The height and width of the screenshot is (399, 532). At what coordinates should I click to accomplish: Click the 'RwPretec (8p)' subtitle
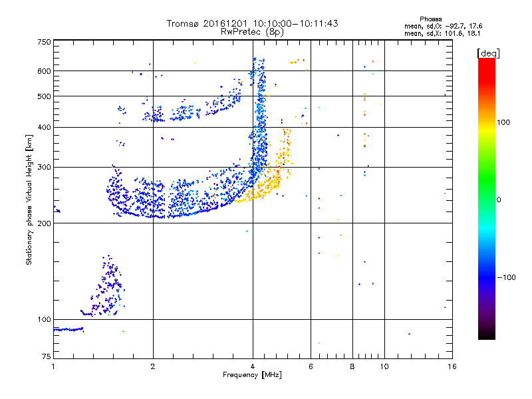click(x=252, y=32)
